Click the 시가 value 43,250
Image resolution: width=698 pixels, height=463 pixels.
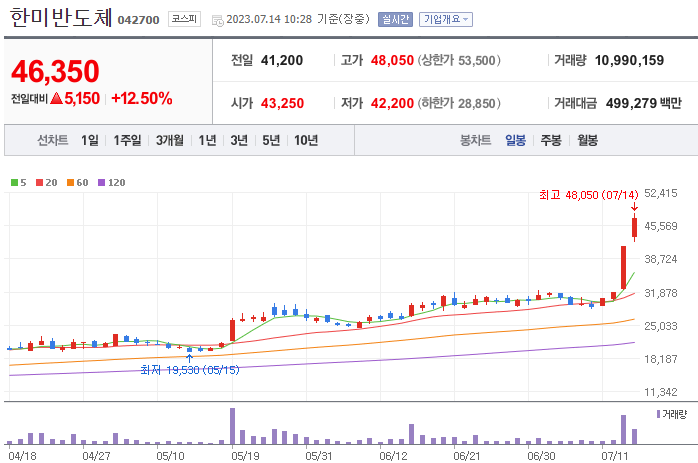[x=282, y=103]
